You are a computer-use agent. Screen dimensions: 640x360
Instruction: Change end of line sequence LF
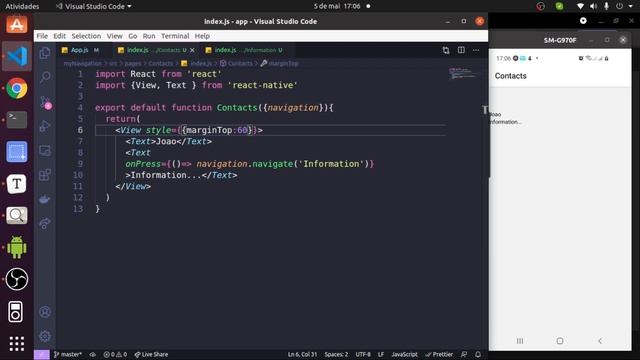tap(381, 354)
